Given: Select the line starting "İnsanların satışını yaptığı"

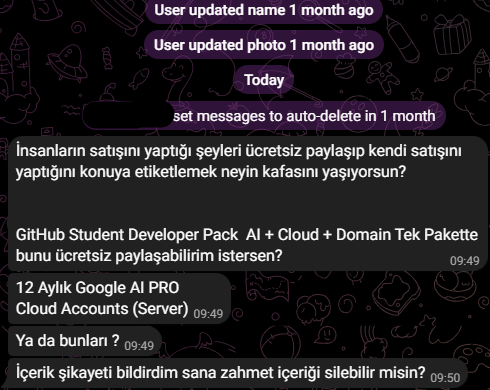Looking at the screenshot, I should coord(239,151).
